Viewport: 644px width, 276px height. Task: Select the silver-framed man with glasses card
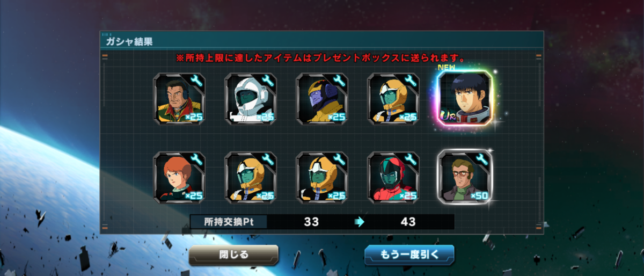pyautogui.click(x=465, y=177)
